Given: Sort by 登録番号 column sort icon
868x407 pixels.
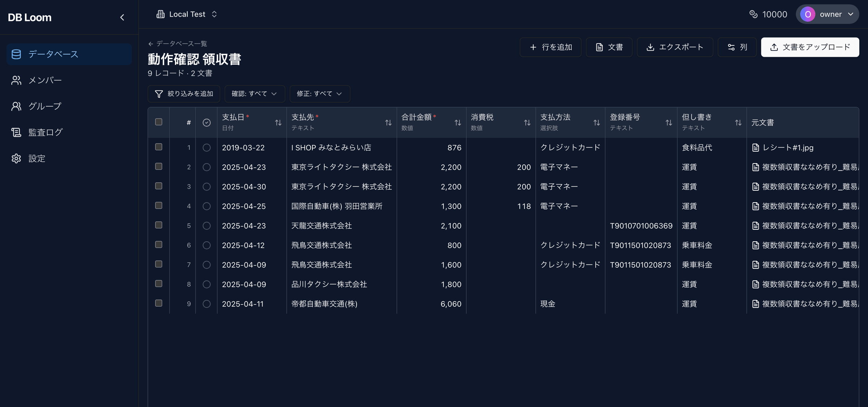Looking at the screenshot, I should point(669,123).
